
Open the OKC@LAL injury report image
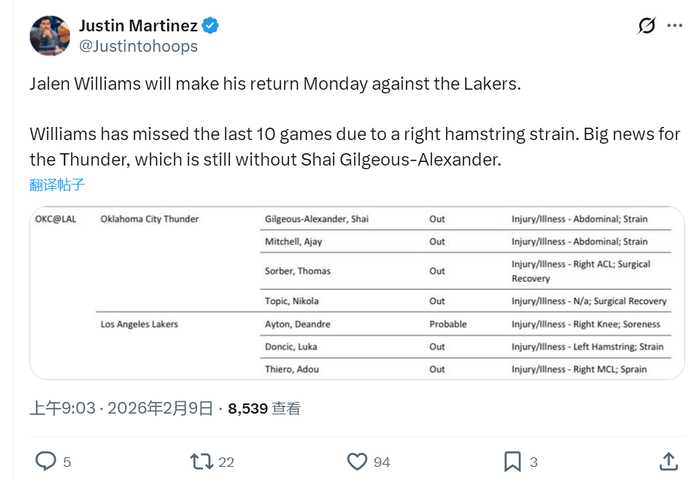pyautogui.click(x=357, y=292)
